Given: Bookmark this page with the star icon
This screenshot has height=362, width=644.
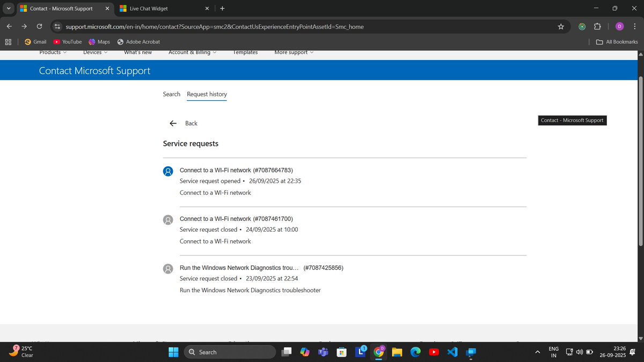Looking at the screenshot, I should tap(561, 26).
